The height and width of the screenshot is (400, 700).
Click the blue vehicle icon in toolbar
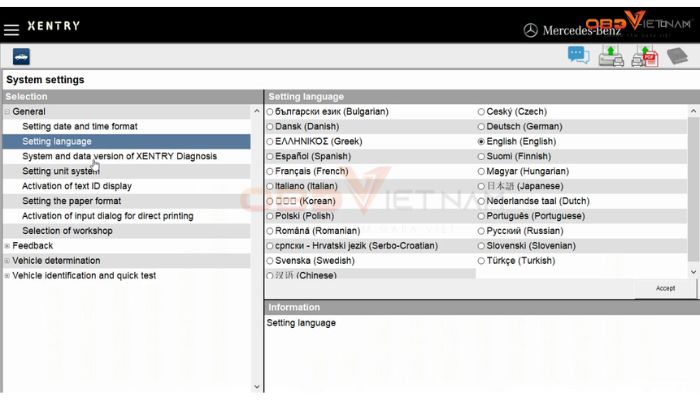21,57
